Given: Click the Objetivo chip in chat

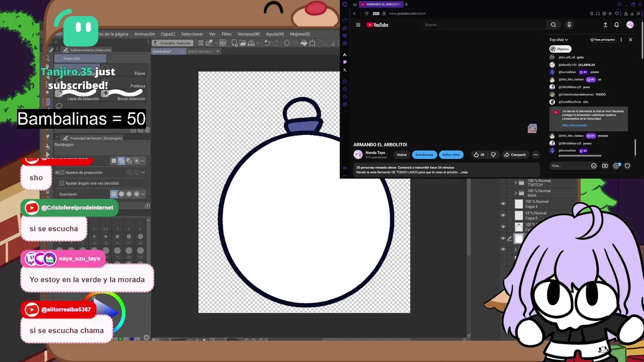Looking at the screenshot, I should tap(560, 49).
